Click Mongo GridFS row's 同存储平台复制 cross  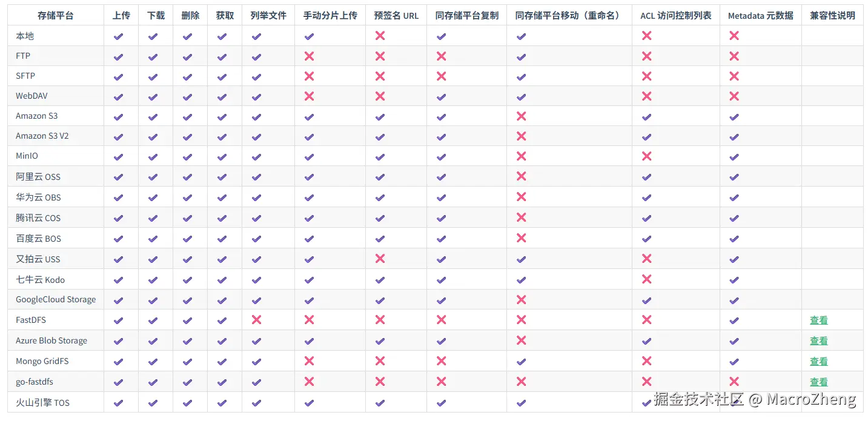(x=441, y=360)
